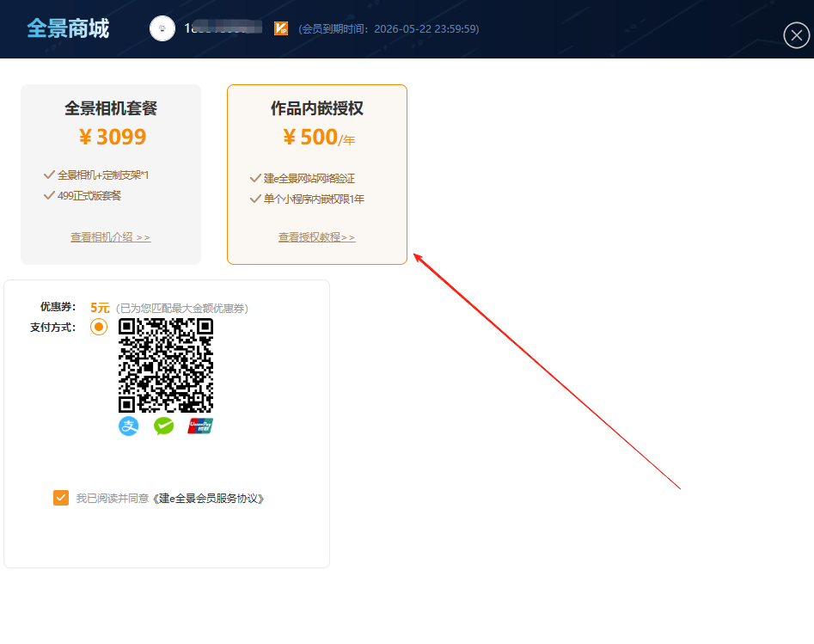Click 已为您匹配最大金额优惠券 note
Viewport: 814px width, 644px height.
[181, 309]
